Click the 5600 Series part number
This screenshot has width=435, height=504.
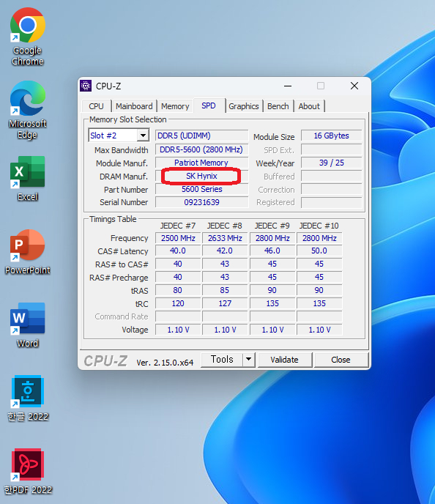(202, 189)
